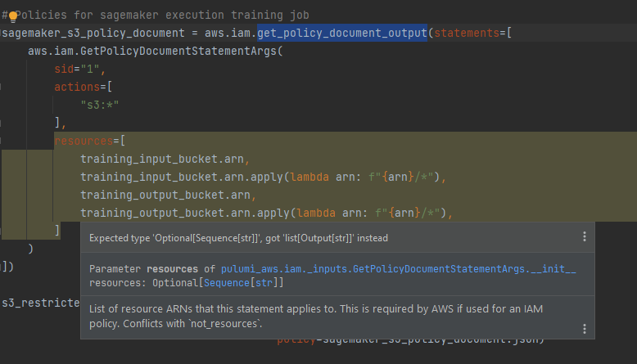Click the sid="1" argument
Image resolution: width=637 pixels, height=364 pixels.
click(x=79, y=69)
